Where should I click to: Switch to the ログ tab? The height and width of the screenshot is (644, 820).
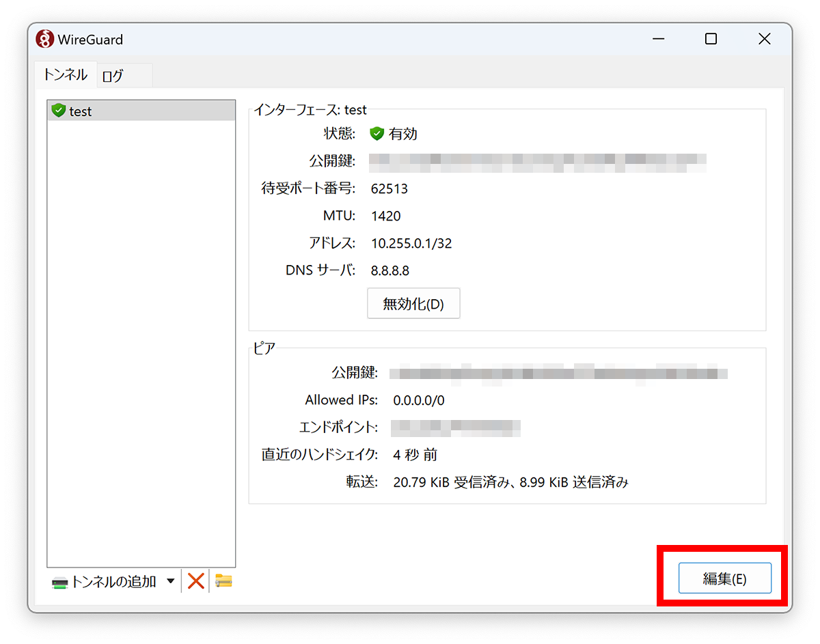(111, 76)
